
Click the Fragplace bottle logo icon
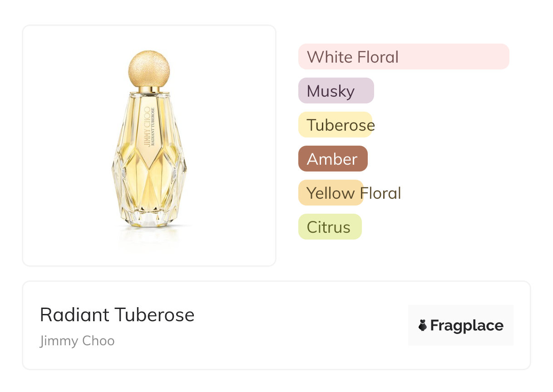(423, 325)
